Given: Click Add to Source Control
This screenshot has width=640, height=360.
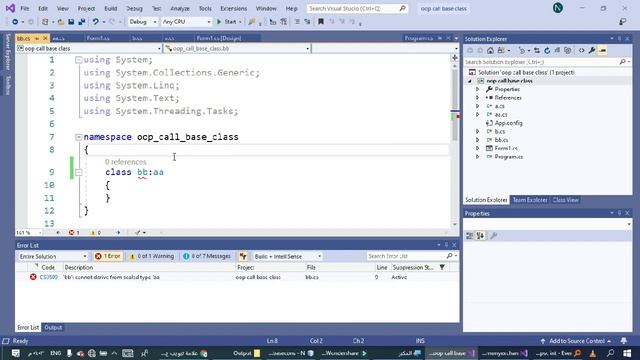Looking at the screenshot, I should click(576, 341).
